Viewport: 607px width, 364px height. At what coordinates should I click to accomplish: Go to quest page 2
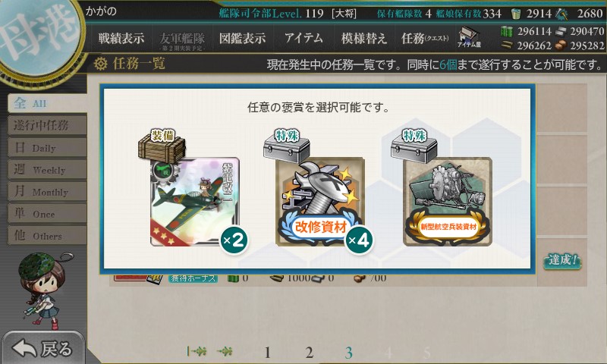click(309, 353)
